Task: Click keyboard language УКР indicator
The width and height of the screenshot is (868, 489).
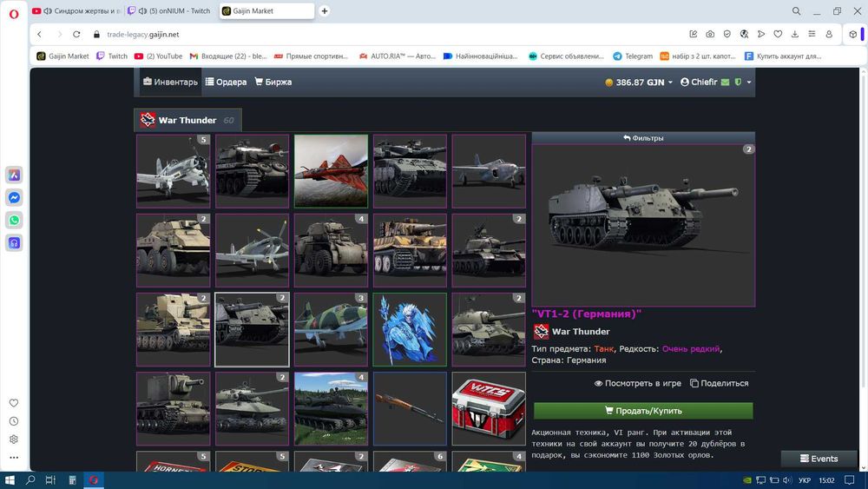Action: [x=805, y=480]
